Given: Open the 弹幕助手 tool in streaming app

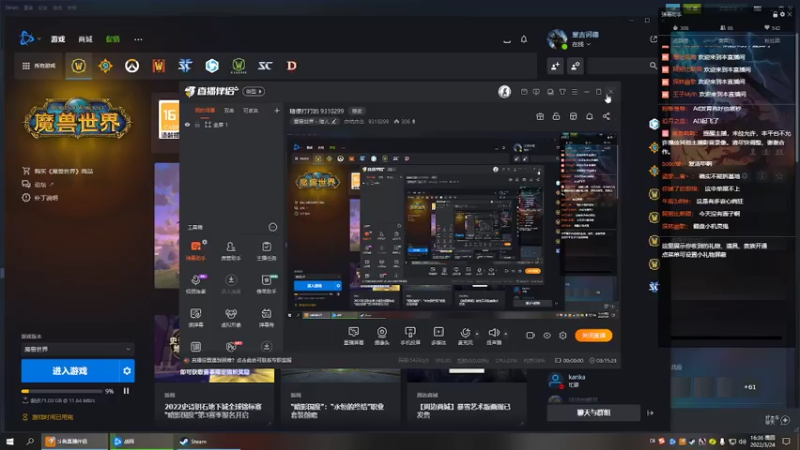Looking at the screenshot, I should pyautogui.click(x=195, y=251).
